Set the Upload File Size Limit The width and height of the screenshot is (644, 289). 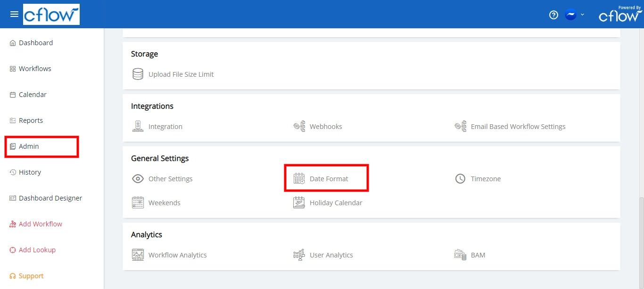(181, 74)
